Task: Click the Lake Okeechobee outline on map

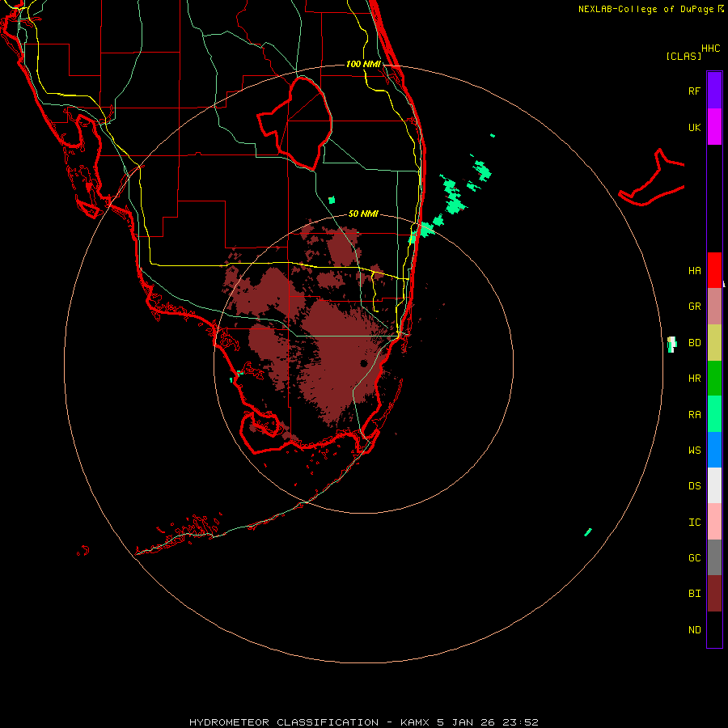Action: coord(295,123)
